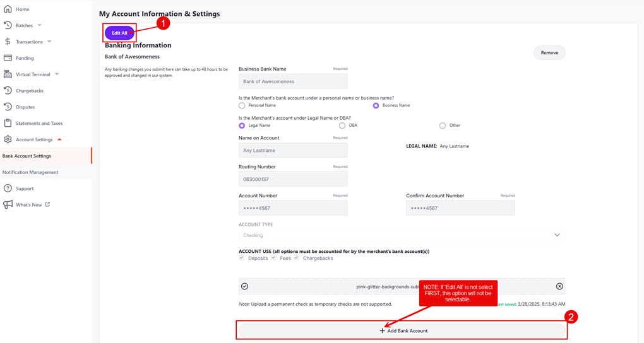Click the Support question mark icon
This screenshot has width=644, height=343.
click(x=8, y=189)
